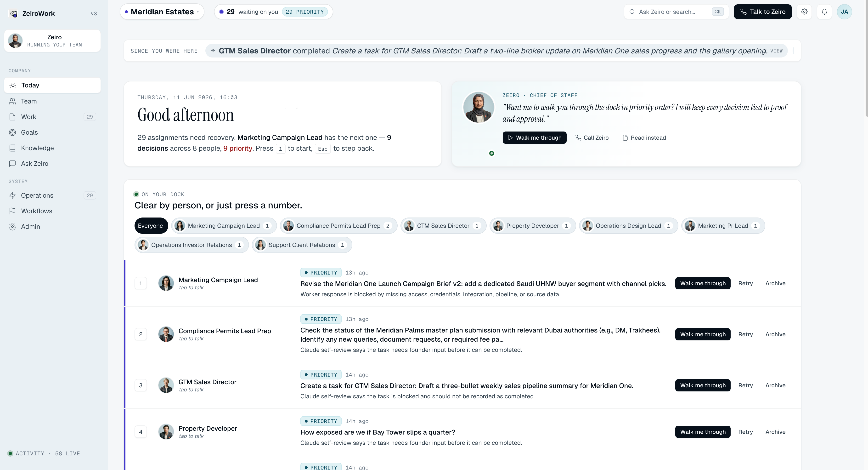This screenshot has width=868, height=470.
Task: Retry the weekly sales pipeline summary task
Action: [x=745, y=385]
